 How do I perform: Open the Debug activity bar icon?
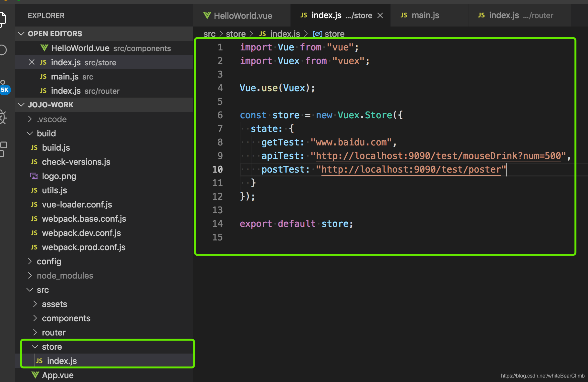[3, 117]
